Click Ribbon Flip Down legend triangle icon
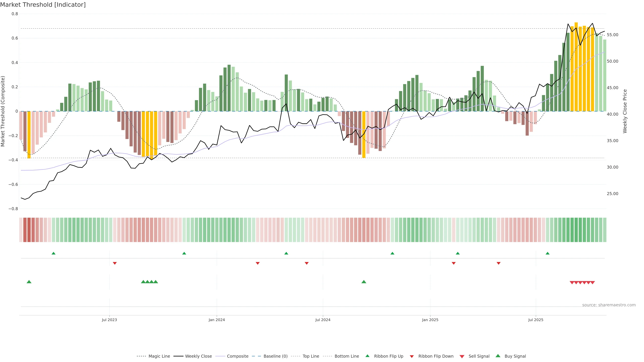The height and width of the screenshot is (362, 644). pyautogui.click(x=412, y=356)
